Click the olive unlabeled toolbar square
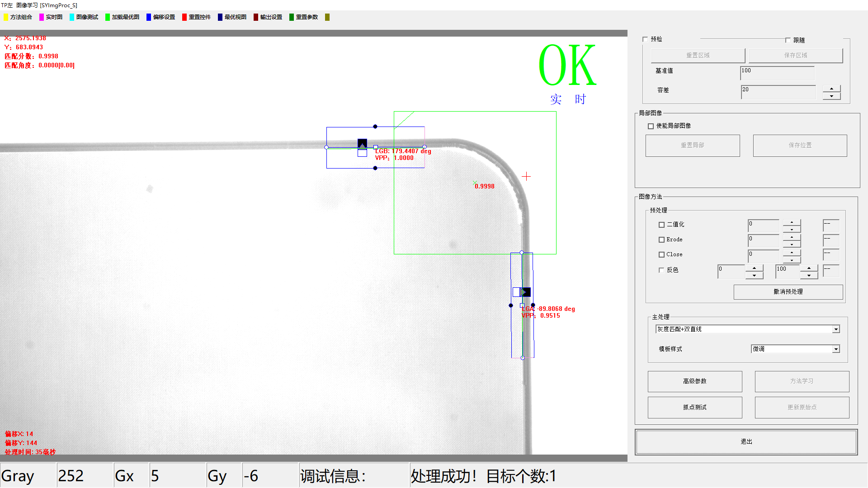Screen dimensions: 868x488 coord(327,17)
